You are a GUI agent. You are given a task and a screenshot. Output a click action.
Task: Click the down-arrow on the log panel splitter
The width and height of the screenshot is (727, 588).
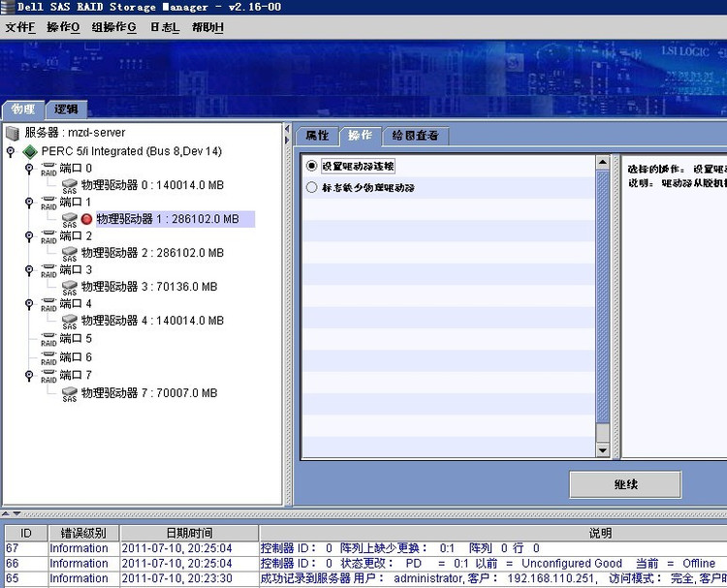point(16,513)
